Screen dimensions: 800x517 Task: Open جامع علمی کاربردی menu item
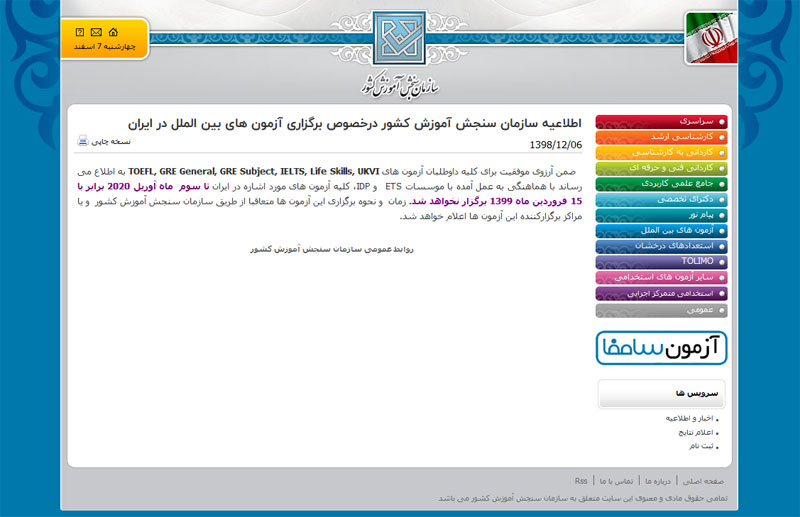point(661,184)
